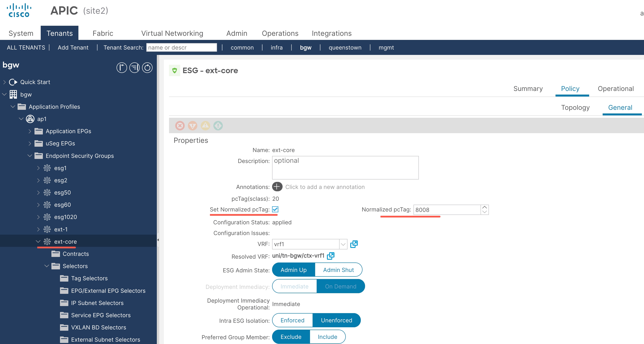Collapse the ext-core tree node
Image resolution: width=644 pixels, height=344 pixels.
point(38,241)
